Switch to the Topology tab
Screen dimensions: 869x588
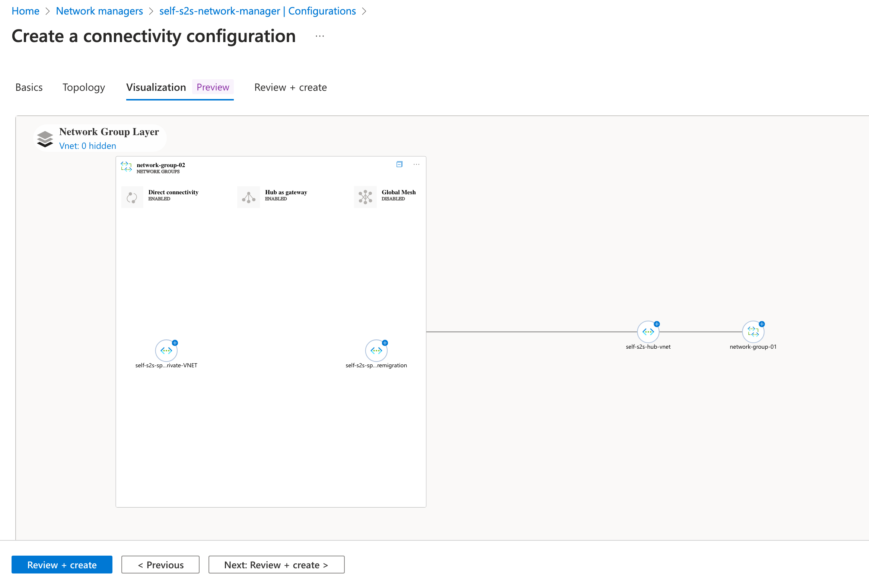pyautogui.click(x=84, y=87)
